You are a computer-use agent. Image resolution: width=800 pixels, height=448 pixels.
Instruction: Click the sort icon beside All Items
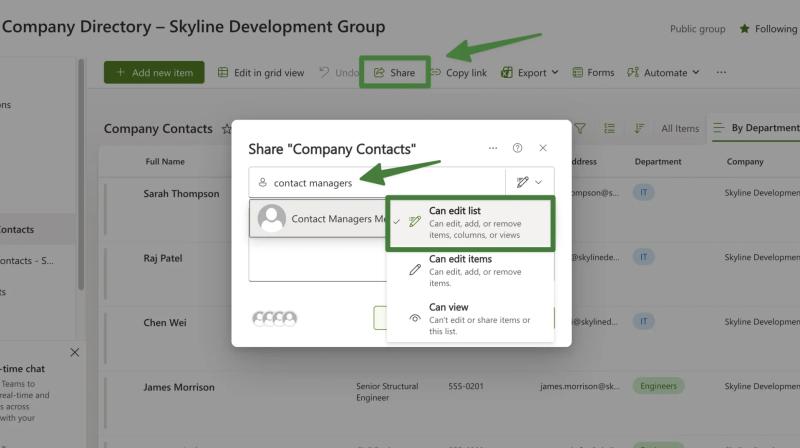tap(639, 129)
